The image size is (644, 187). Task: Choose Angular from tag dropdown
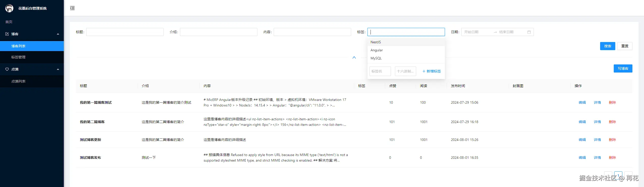coord(406,50)
